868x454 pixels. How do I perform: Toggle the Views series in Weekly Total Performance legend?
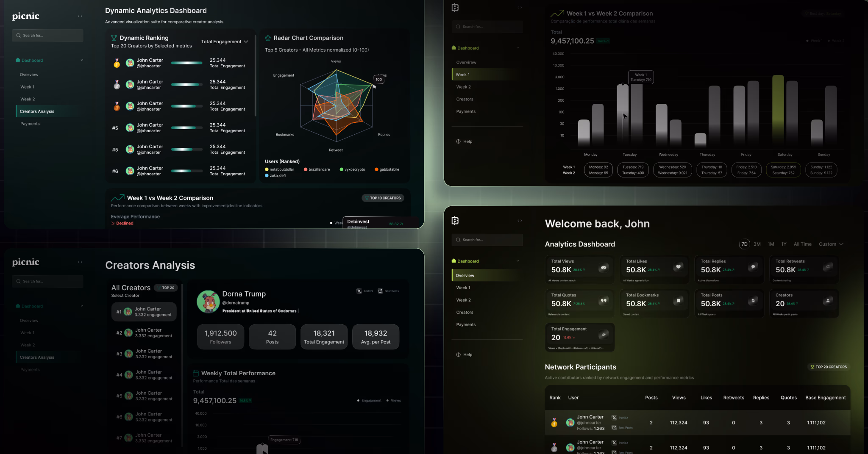point(394,401)
